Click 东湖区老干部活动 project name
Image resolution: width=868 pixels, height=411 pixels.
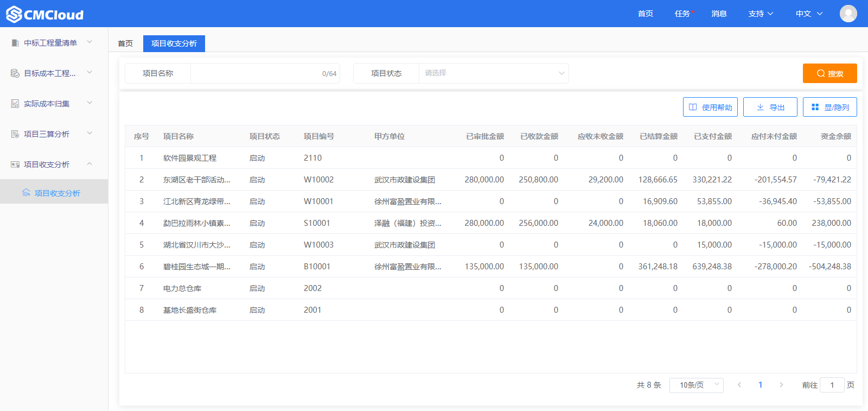[x=196, y=180]
